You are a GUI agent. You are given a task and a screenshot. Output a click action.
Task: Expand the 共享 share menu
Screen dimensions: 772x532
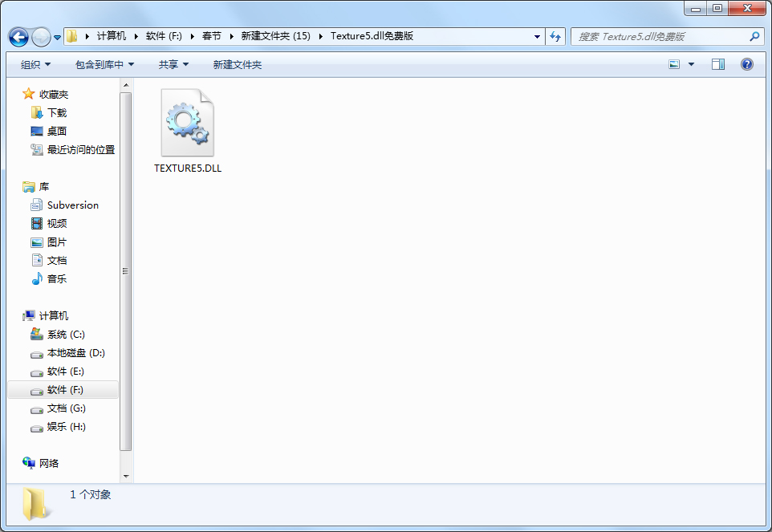(x=173, y=64)
